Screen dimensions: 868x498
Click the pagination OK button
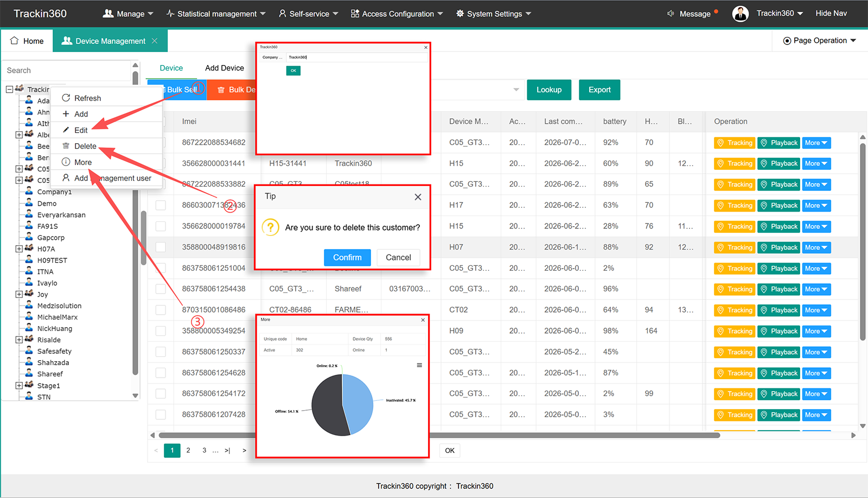[x=450, y=450]
